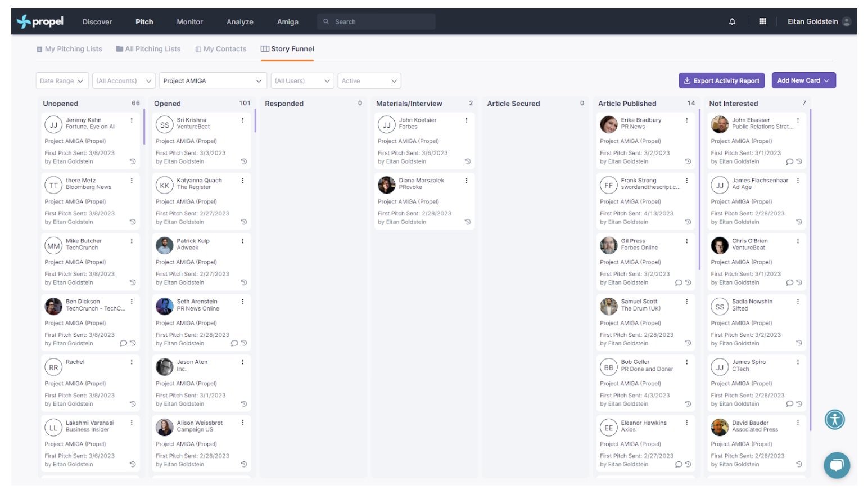Switch to My Contacts tab
Screen dimensions: 868x503
point(221,49)
